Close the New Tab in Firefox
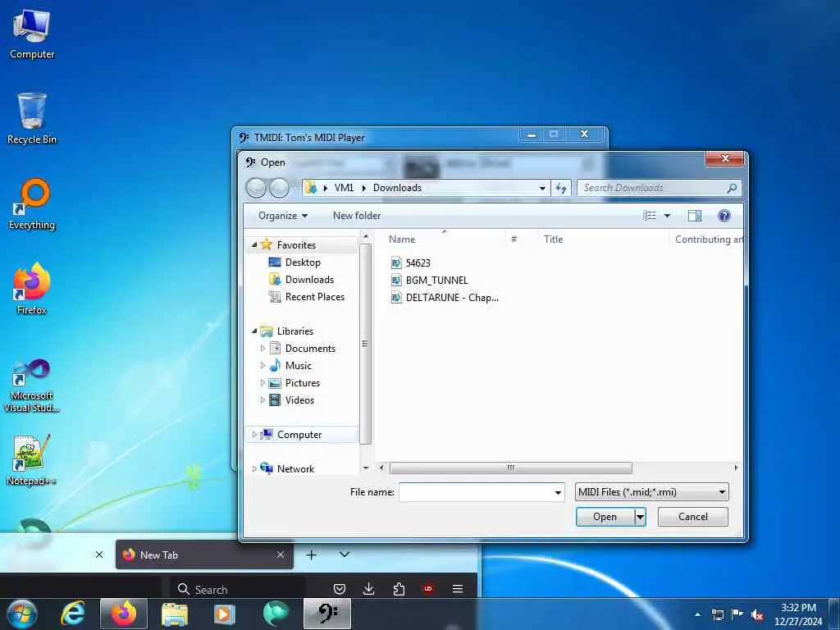The width and height of the screenshot is (840, 630). pos(281,555)
